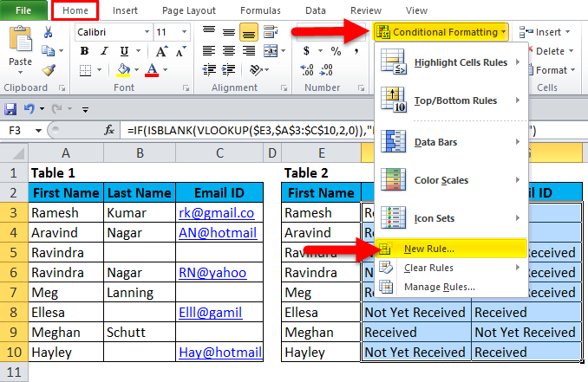Switch to the Review tab
This screenshot has height=382, width=588.
[366, 10]
